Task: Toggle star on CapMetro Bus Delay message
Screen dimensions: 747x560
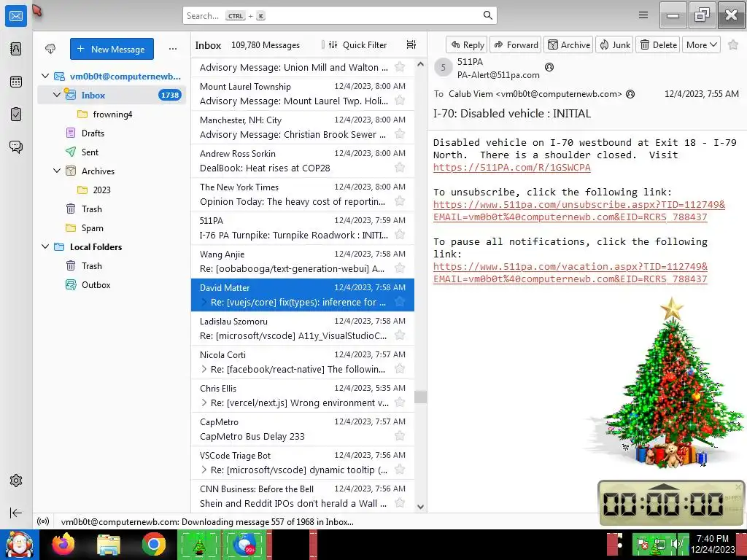Action: coord(400,436)
